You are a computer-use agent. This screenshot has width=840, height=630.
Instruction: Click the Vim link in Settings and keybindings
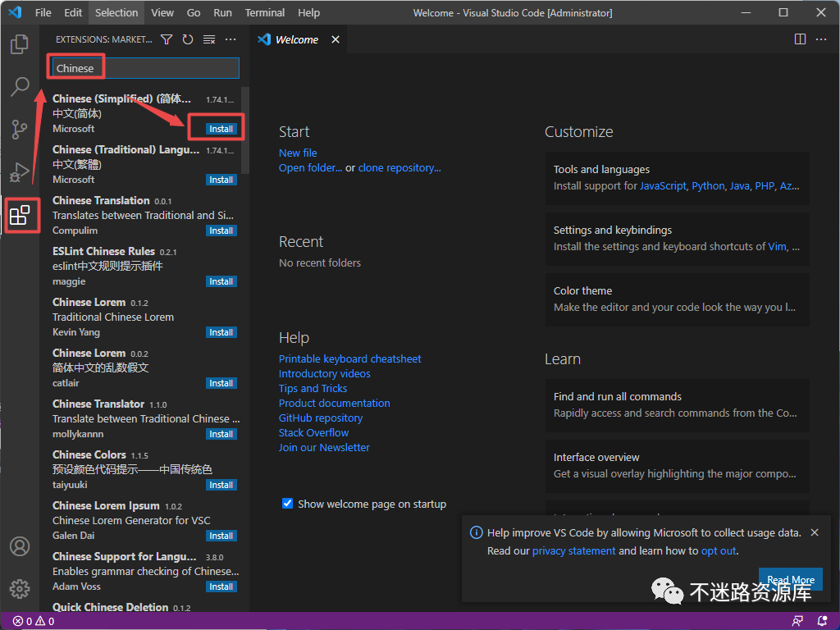[x=777, y=246]
